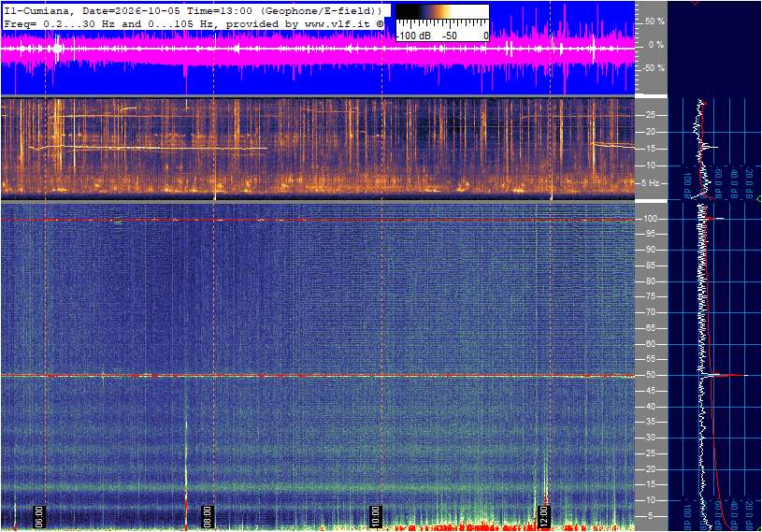Click the 5 Hz label on geophone axis
Image resolution: width=762 pixels, height=532 pixels.
pyautogui.click(x=650, y=183)
